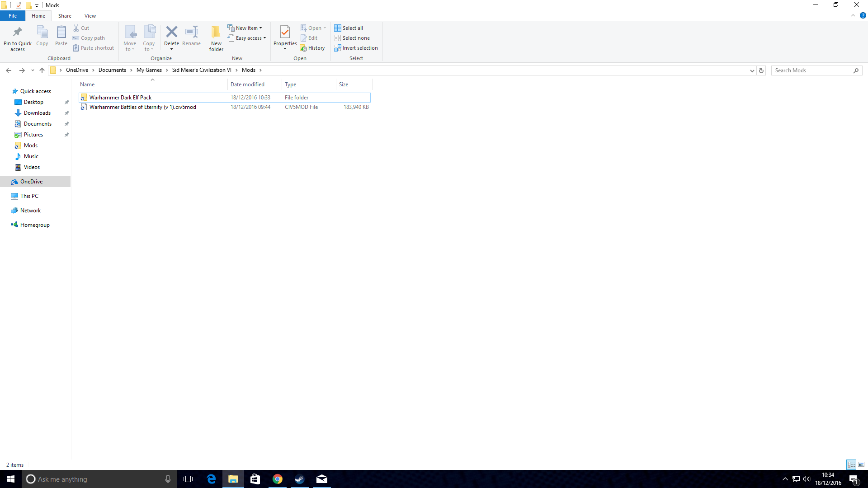Sort by the Type column header
The height and width of the screenshot is (488, 868).
click(309, 84)
